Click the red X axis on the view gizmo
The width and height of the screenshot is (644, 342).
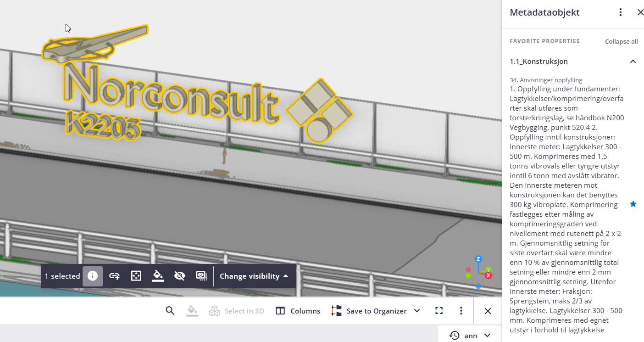[x=489, y=275]
